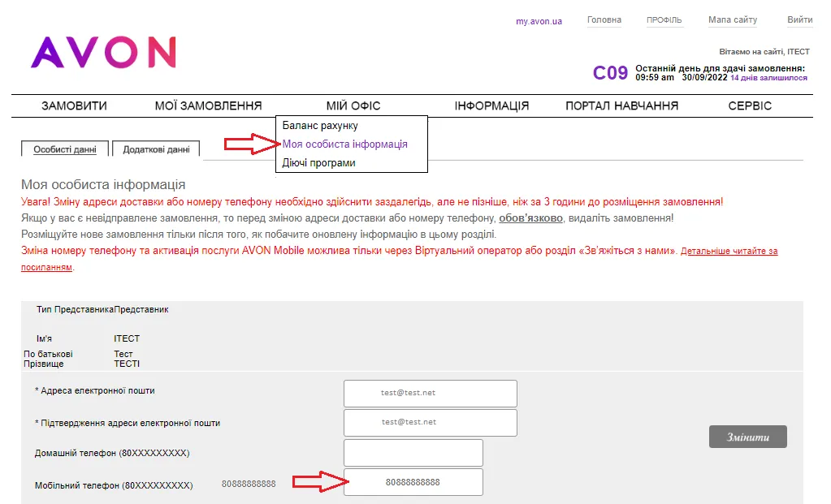
Task: Click the 80888888888 text beside mobile label
Action: [x=249, y=484]
